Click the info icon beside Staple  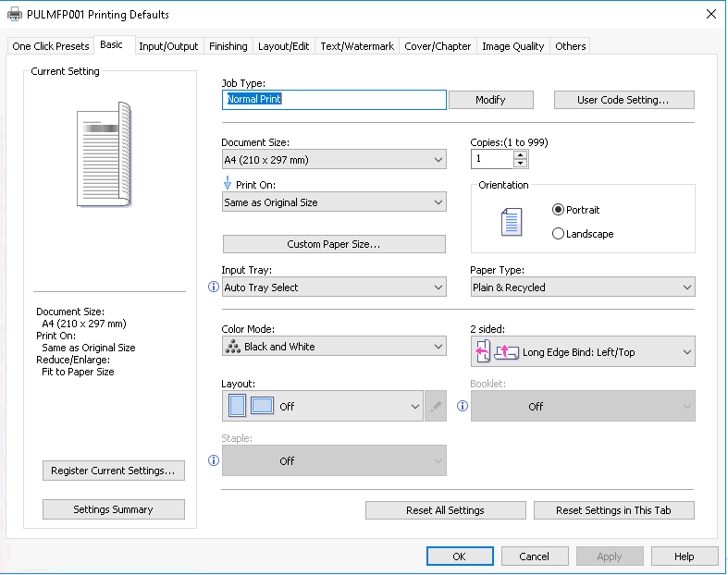point(214,460)
